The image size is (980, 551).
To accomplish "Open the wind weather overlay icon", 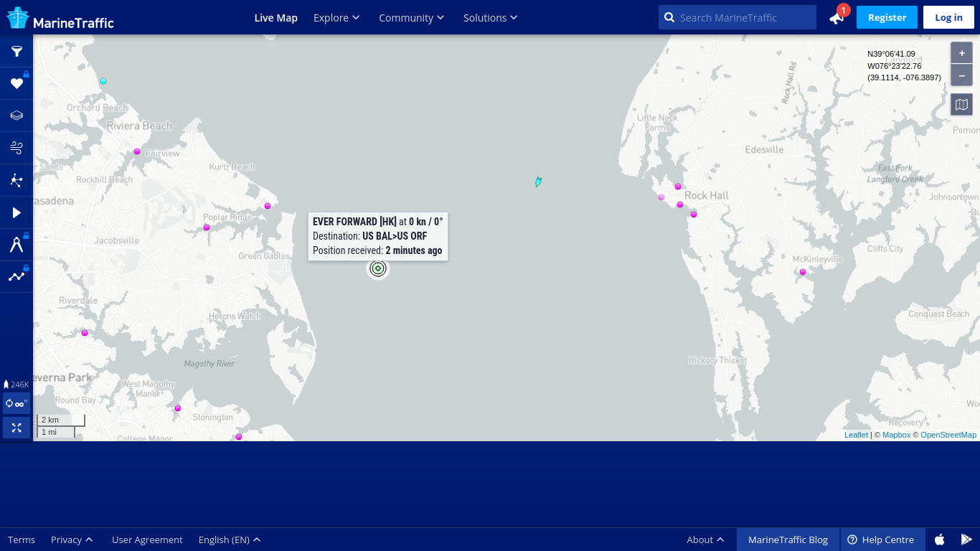I will [17, 148].
